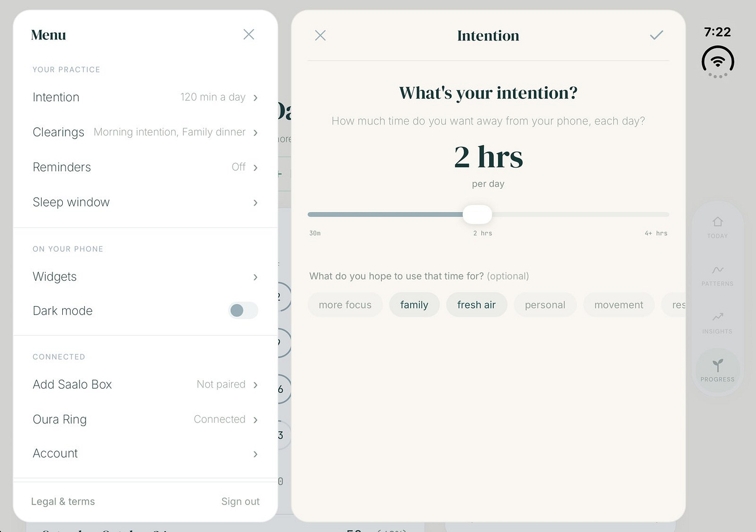Screen dimensions: 756x532
Task: Open the Clearings menu item
Action: (145, 132)
